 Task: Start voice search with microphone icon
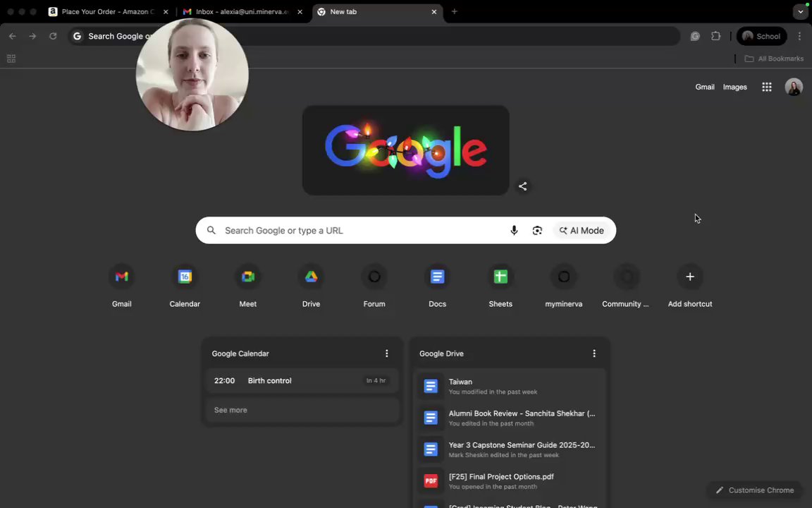tap(514, 231)
